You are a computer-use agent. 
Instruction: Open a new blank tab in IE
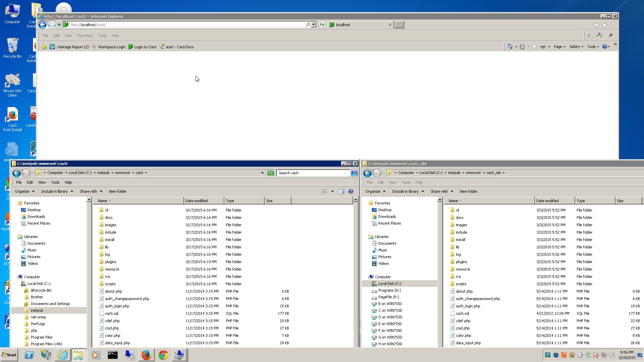[399, 24]
